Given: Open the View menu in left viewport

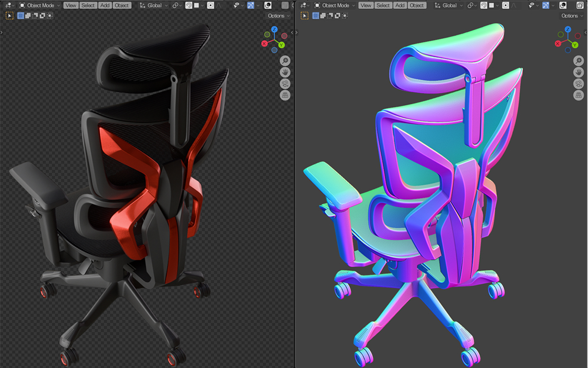Looking at the screenshot, I should click(71, 5).
